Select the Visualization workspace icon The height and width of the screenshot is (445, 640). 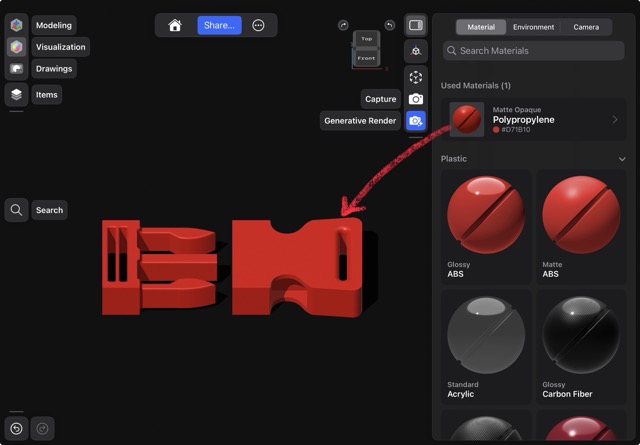(16, 47)
